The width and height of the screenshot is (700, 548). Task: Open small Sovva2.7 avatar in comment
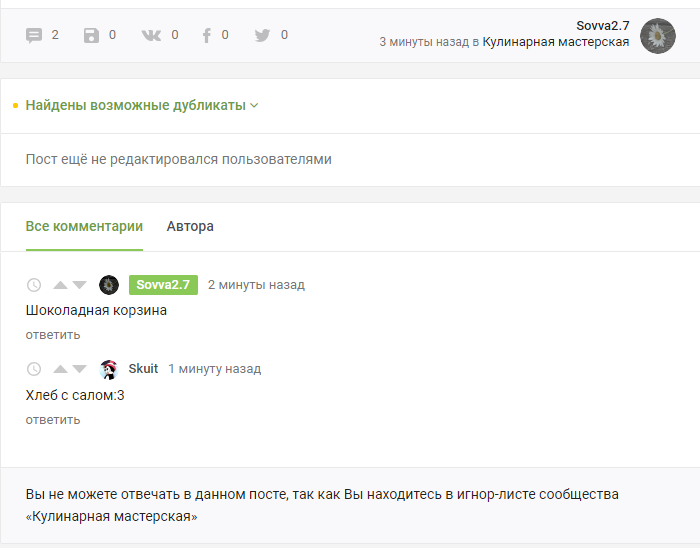[x=109, y=285]
